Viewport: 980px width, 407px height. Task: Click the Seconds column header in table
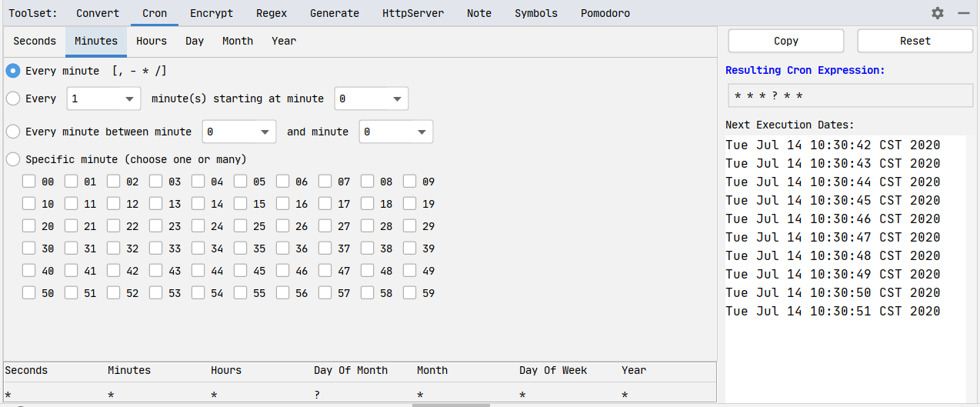coord(26,370)
